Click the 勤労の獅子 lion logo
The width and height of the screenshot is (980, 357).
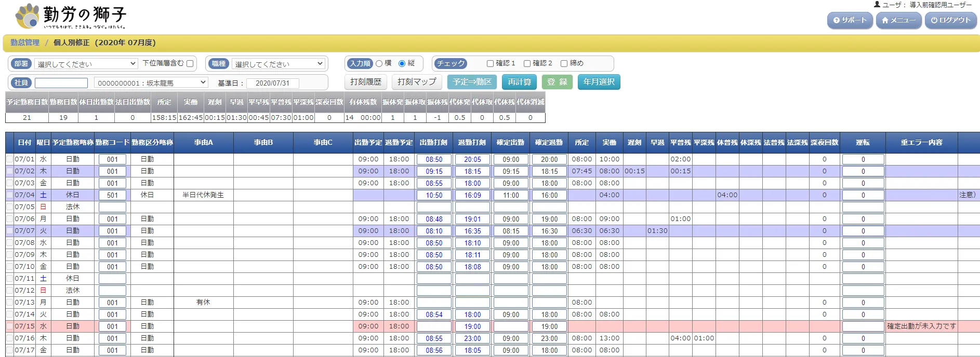tap(28, 16)
